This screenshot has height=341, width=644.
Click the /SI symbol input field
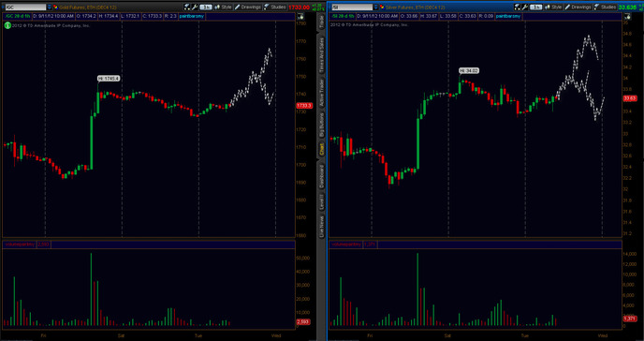352,7
